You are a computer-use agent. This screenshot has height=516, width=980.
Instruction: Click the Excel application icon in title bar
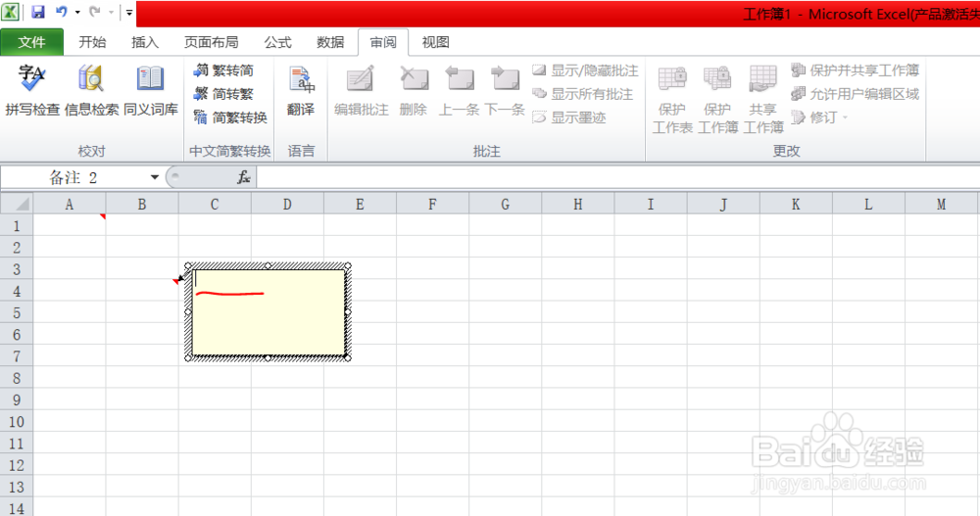tap(10, 11)
